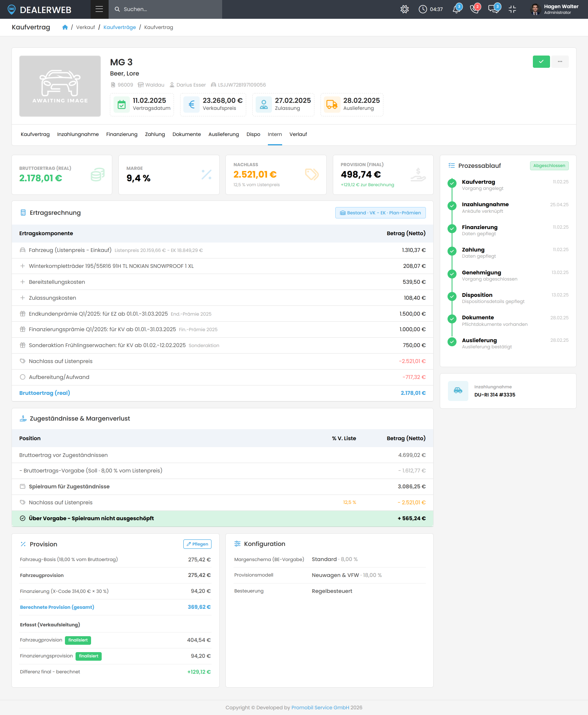This screenshot has height=715, width=588.
Task: Open the Verlauf tab
Action: pos(298,134)
